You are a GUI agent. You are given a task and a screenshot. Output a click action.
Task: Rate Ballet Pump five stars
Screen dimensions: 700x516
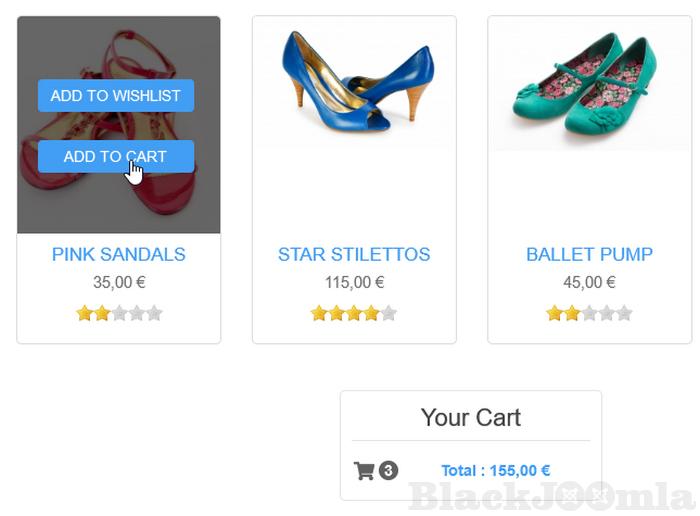pyautogui.click(x=624, y=313)
